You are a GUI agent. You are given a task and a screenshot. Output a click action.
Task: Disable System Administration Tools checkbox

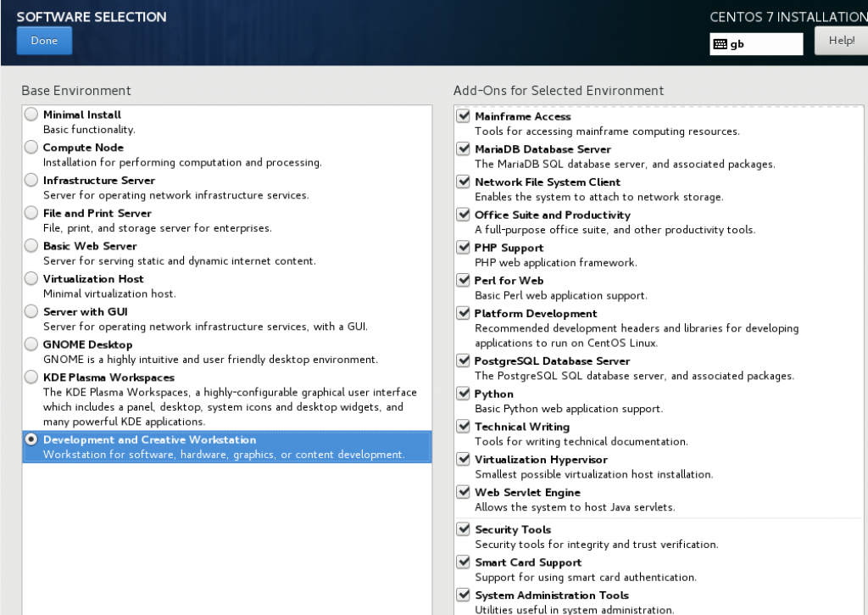point(464,595)
